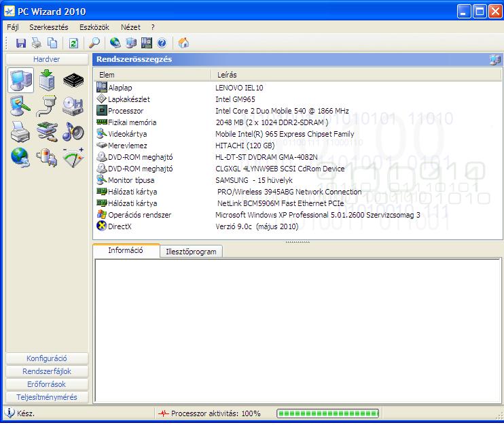Viewport: 504px width, 425px height.
Task: Click the green processor activity bar
Action: (x=327, y=413)
